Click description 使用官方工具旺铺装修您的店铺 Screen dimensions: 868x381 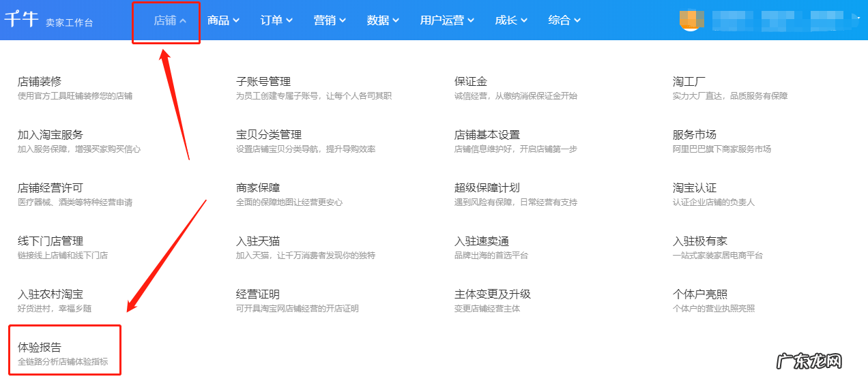[x=75, y=96]
